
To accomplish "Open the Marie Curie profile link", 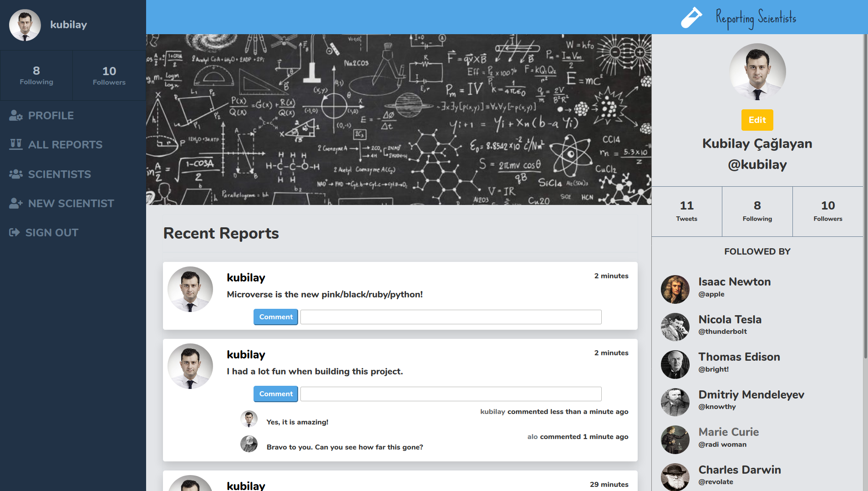I will [x=729, y=432].
